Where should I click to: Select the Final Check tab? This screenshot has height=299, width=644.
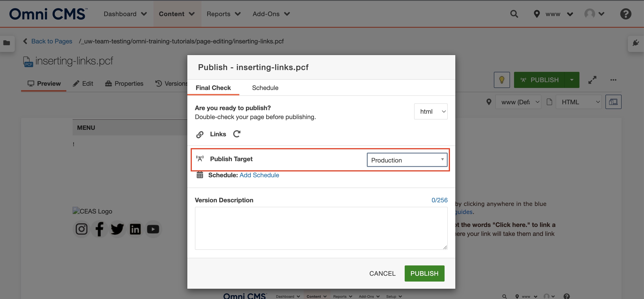click(213, 87)
